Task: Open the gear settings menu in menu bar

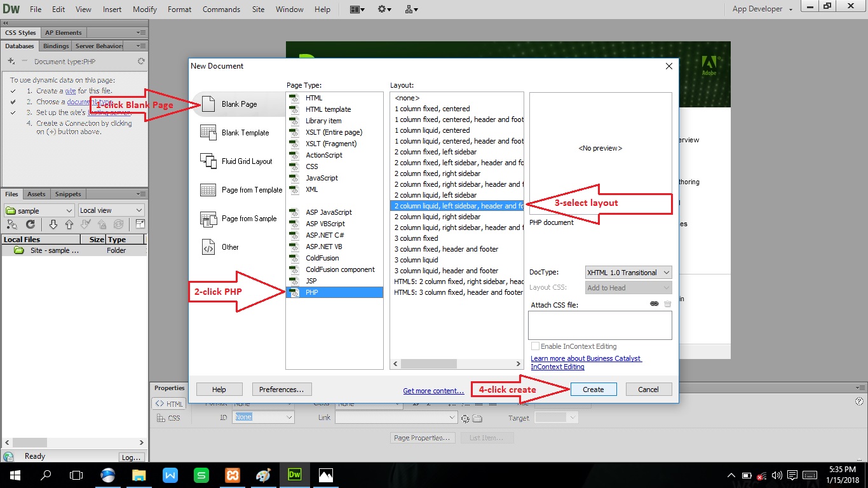Action: pyautogui.click(x=384, y=10)
